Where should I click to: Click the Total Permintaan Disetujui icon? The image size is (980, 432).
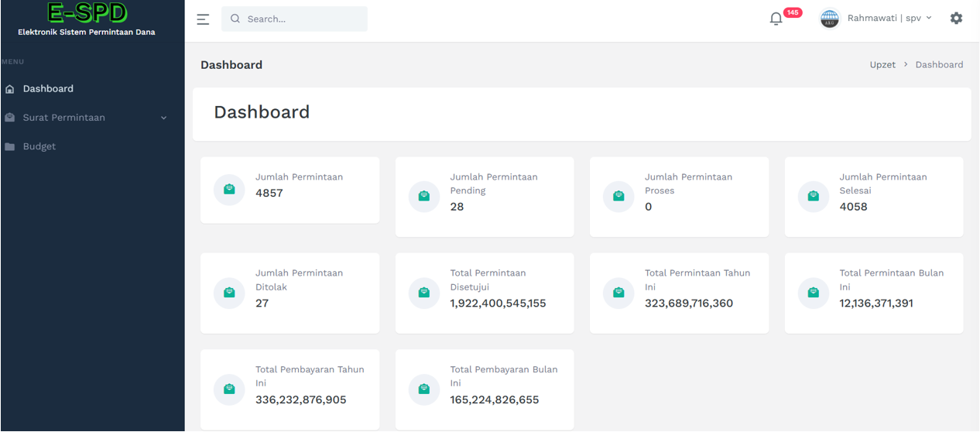(x=423, y=293)
